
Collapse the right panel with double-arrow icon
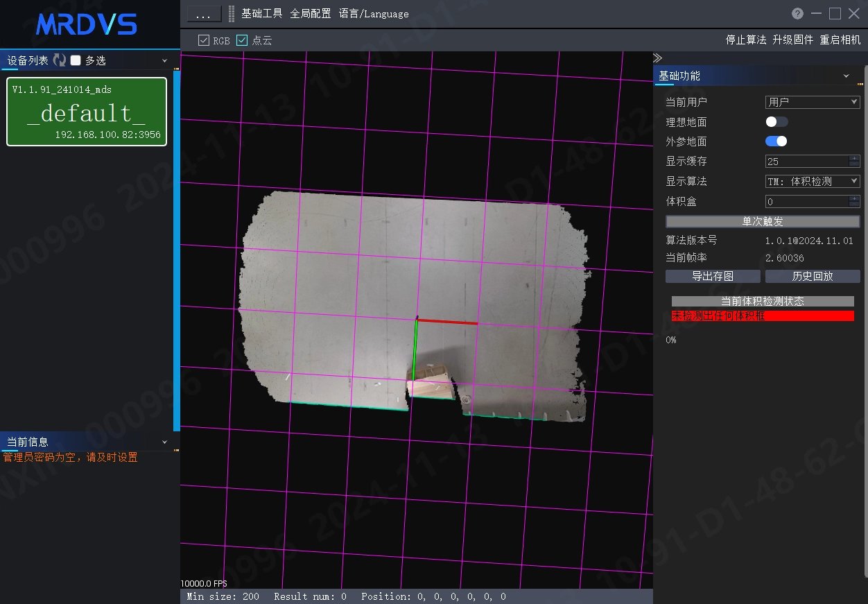point(658,58)
